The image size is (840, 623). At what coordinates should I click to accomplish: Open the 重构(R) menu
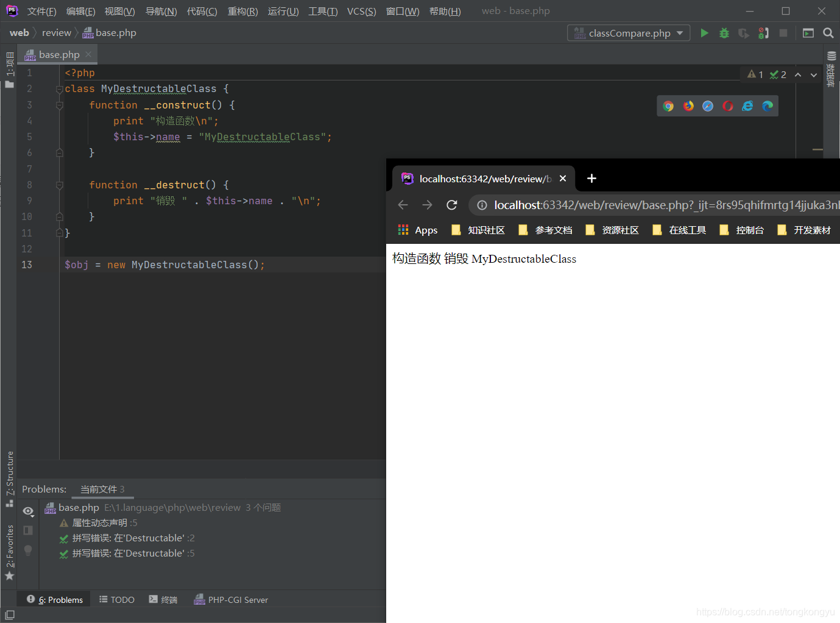coord(242,11)
